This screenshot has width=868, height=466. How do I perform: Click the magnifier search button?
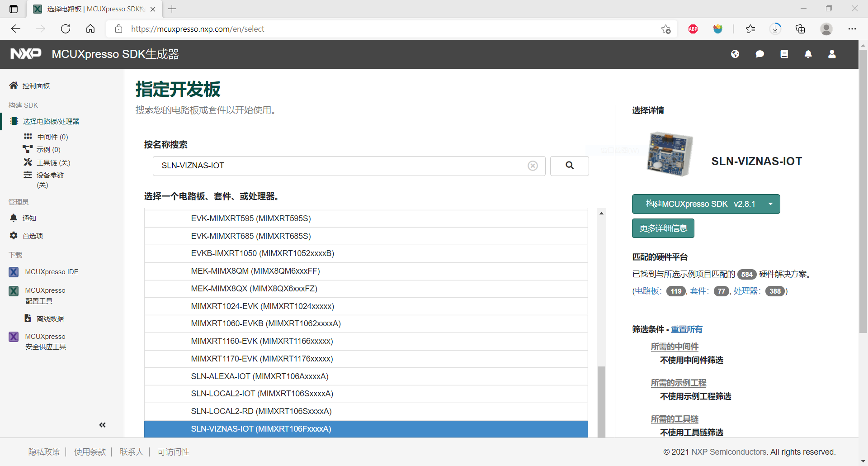pyautogui.click(x=570, y=166)
